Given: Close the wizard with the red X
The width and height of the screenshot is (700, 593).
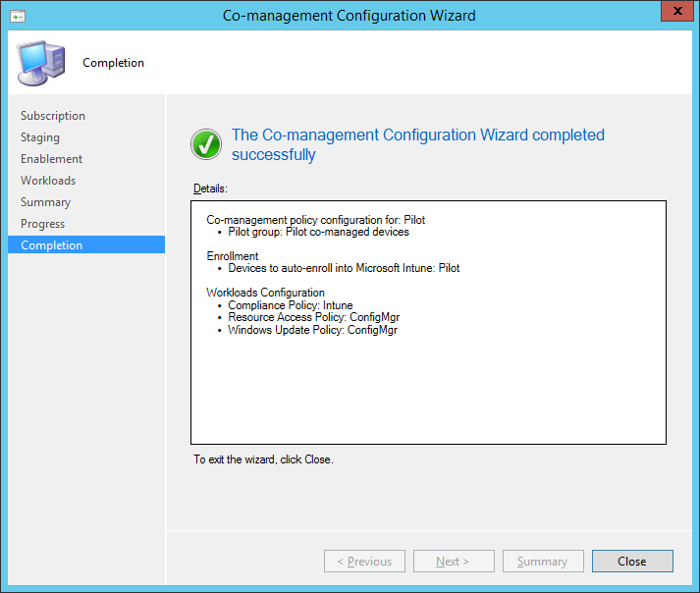Looking at the screenshot, I should pyautogui.click(x=676, y=11).
